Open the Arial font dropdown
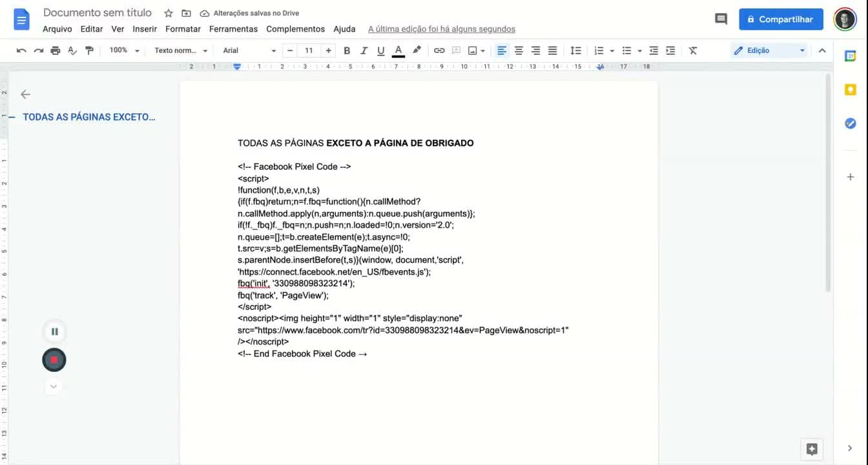868x465 pixels. [249, 50]
